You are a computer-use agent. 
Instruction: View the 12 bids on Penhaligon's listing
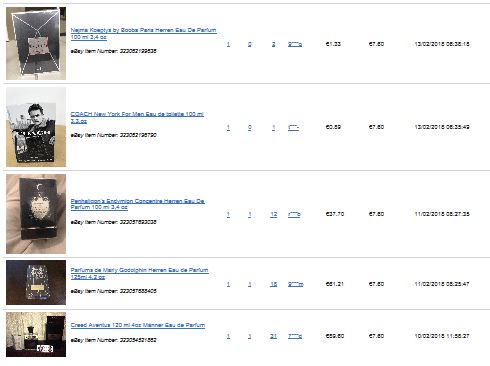[273, 214]
